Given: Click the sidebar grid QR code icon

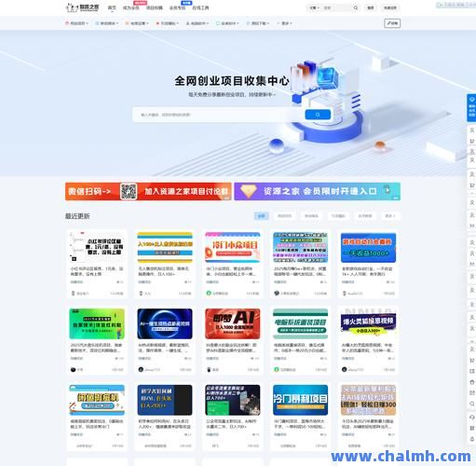Looking at the screenshot, I should (x=472, y=428).
